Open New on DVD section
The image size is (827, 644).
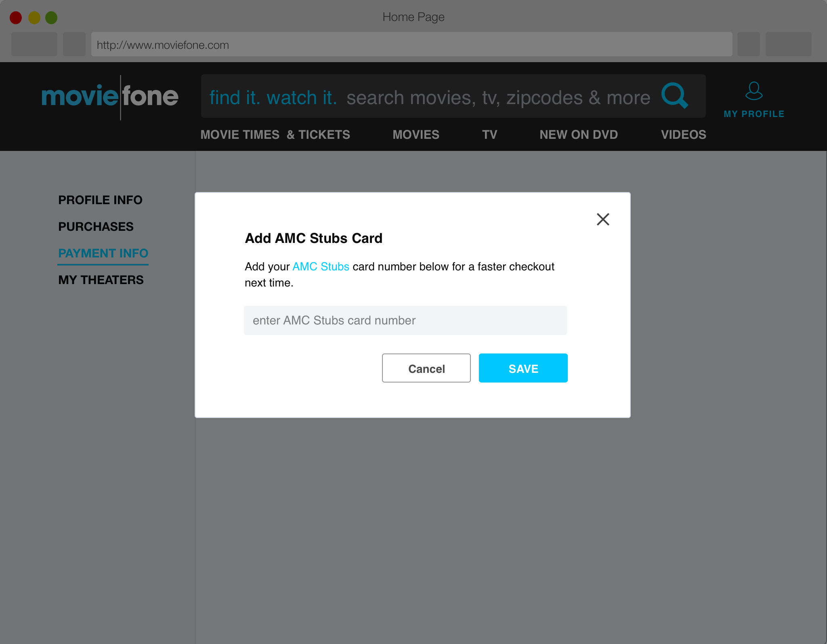pyautogui.click(x=578, y=135)
